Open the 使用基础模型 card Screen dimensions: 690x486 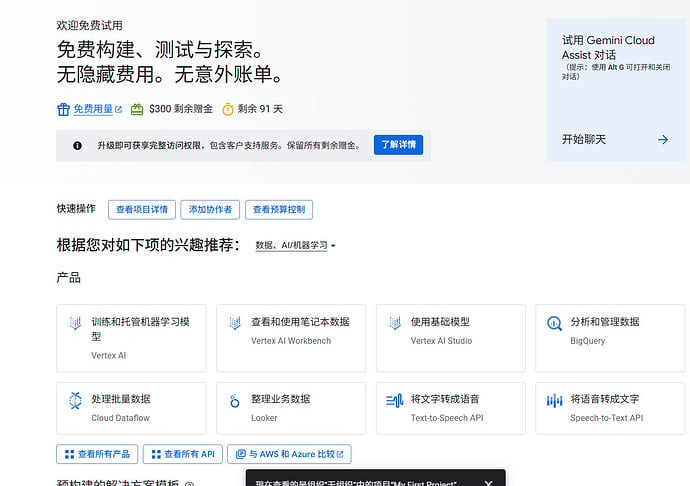[451, 338]
